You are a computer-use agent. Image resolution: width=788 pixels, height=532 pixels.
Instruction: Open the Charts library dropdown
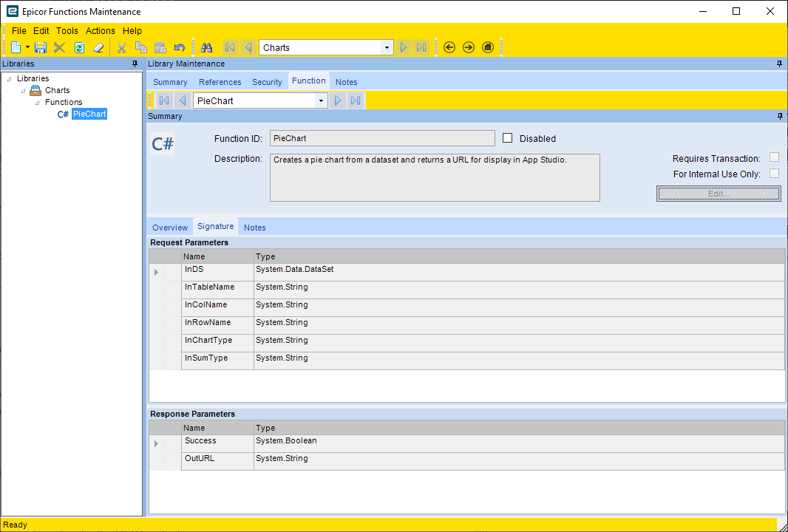(387, 48)
